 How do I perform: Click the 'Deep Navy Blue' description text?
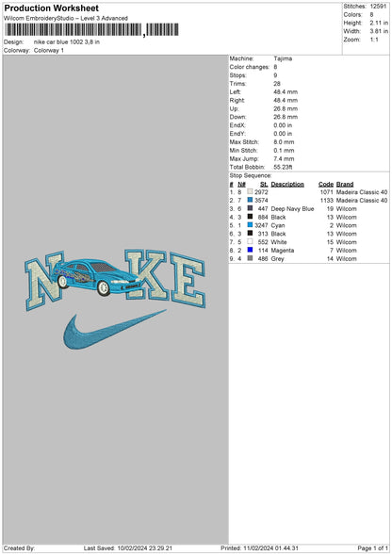coord(292,208)
